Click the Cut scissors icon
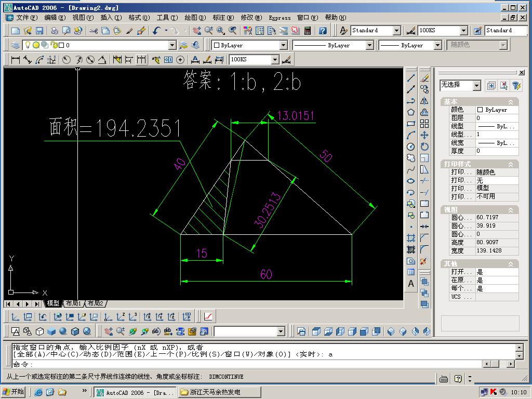Image resolution: width=532 pixels, height=399 pixels. 94,31
